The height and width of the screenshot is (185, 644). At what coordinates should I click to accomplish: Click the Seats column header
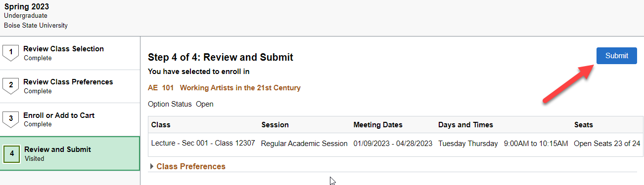[x=584, y=125]
